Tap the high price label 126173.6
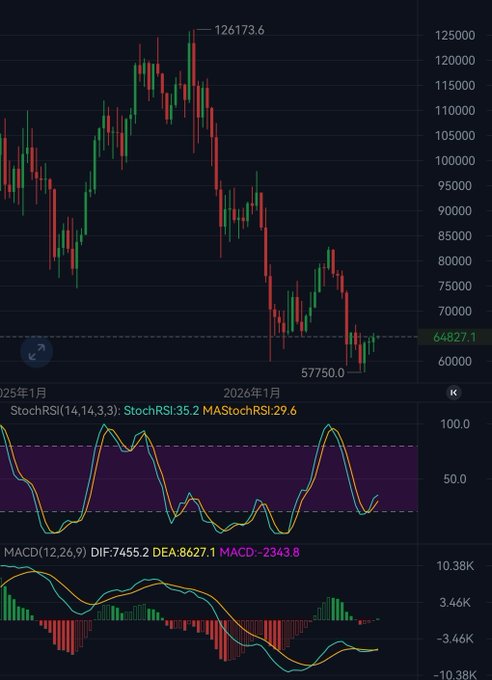Viewport: 492px width, 680px height. pyautogui.click(x=239, y=30)
